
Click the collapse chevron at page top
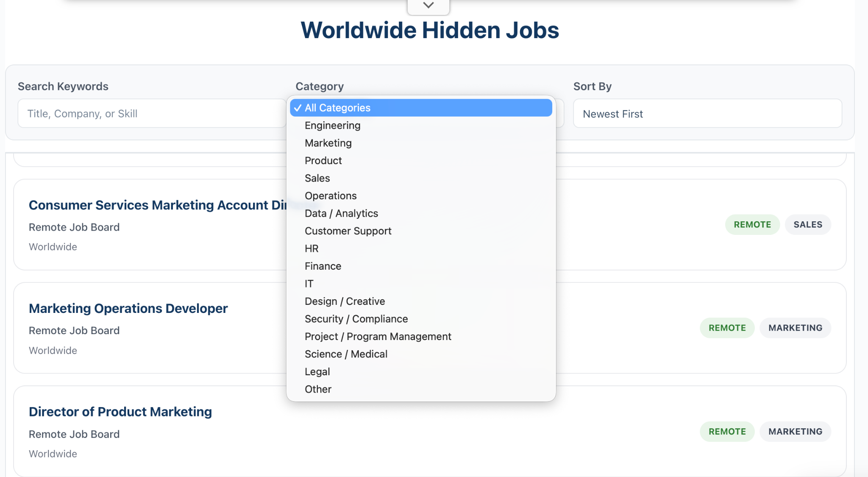coord(428,6)
